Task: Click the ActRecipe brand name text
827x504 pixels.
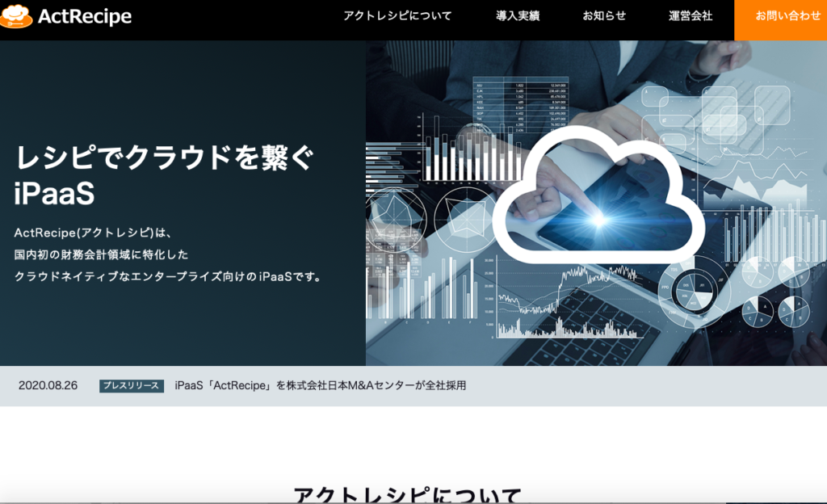Action: (x=85, y=17)
